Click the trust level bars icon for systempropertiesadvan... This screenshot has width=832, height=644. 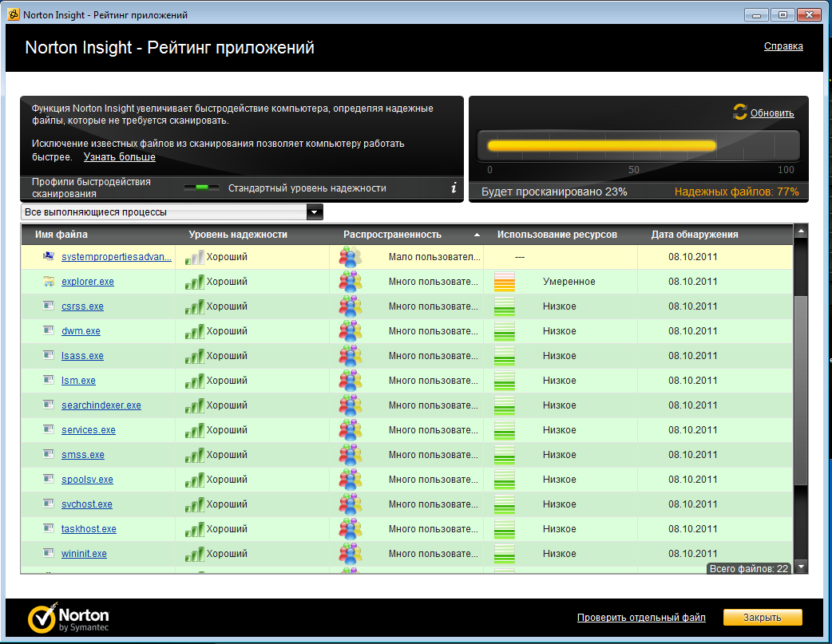coord(194,257)
